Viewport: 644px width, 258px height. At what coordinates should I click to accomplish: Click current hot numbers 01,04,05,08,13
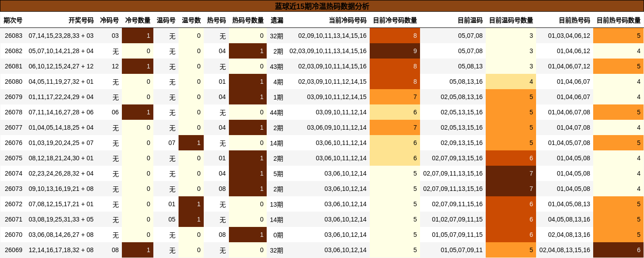(569, 204)
